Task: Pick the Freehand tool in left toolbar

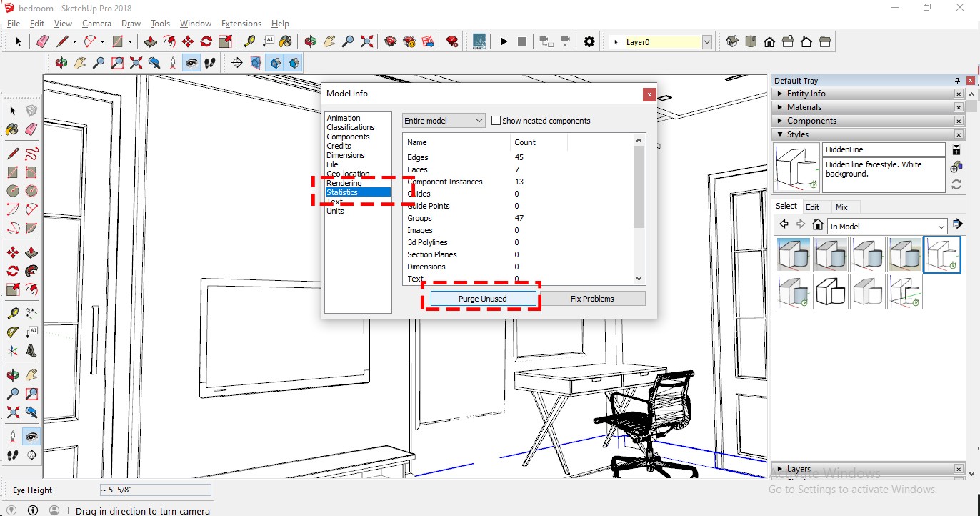Action: [x=31, y=153]
